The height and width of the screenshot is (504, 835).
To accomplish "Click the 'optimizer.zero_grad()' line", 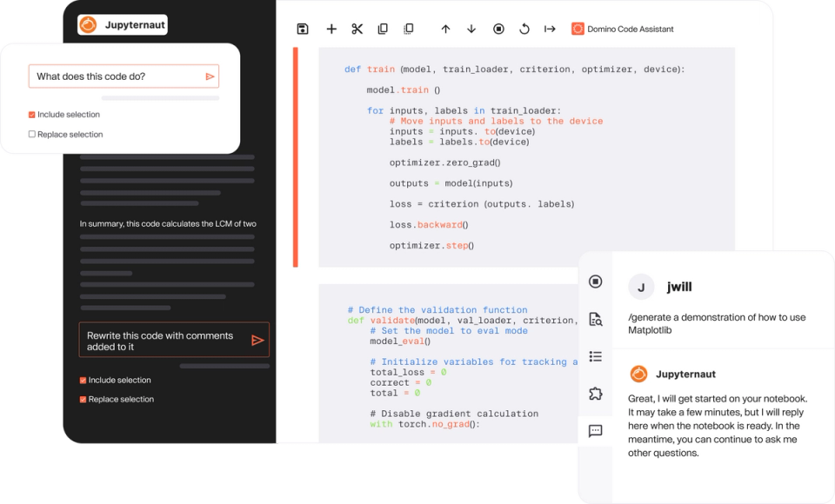I will click(x=444, y=162).
